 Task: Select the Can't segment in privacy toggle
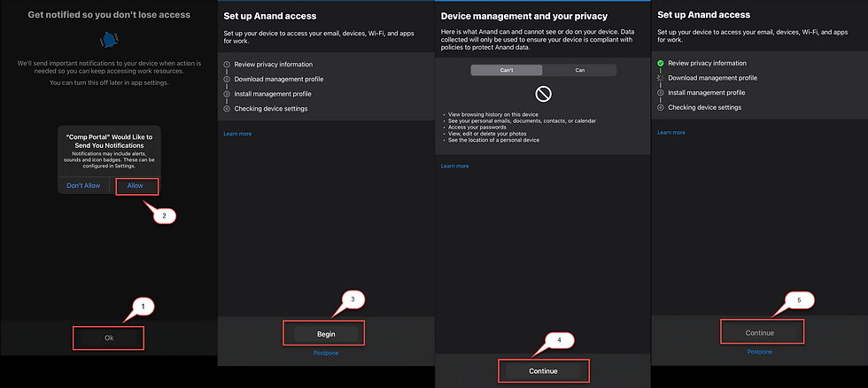pyautogui.click(x=506, y=70)
